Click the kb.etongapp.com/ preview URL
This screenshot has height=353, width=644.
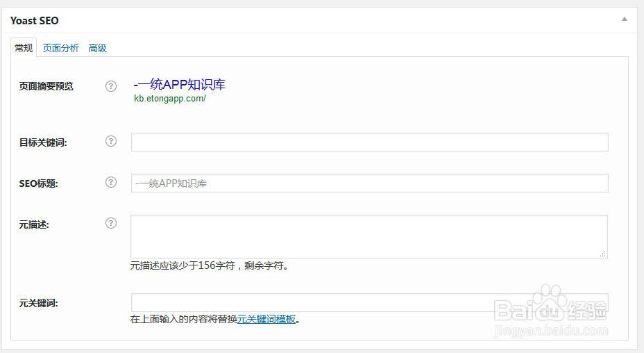click(170, 99)
